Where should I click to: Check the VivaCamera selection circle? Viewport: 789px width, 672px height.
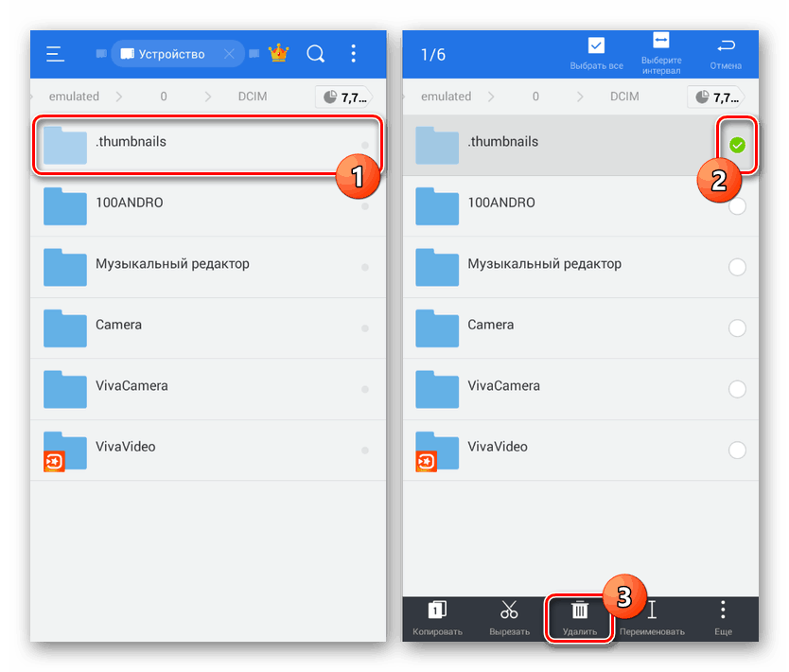(737, 389)
